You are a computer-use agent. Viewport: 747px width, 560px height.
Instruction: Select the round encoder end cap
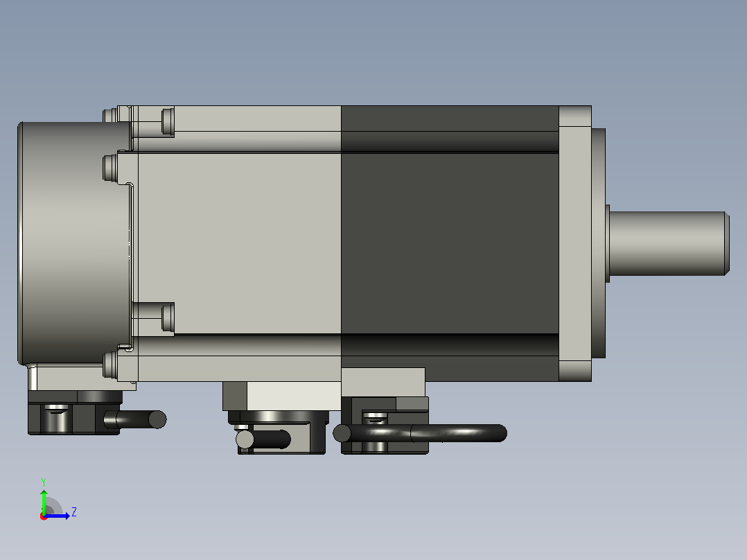pyautogui.click(x=74, y=243)
